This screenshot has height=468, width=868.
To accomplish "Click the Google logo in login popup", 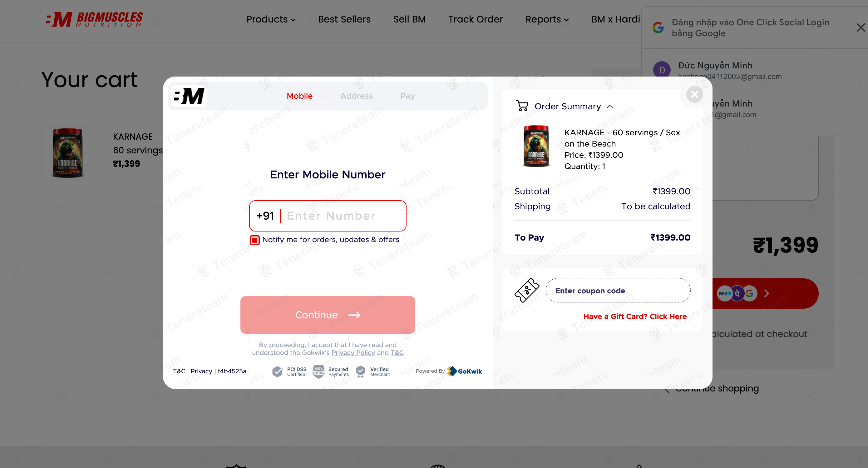I will (658, 27).
